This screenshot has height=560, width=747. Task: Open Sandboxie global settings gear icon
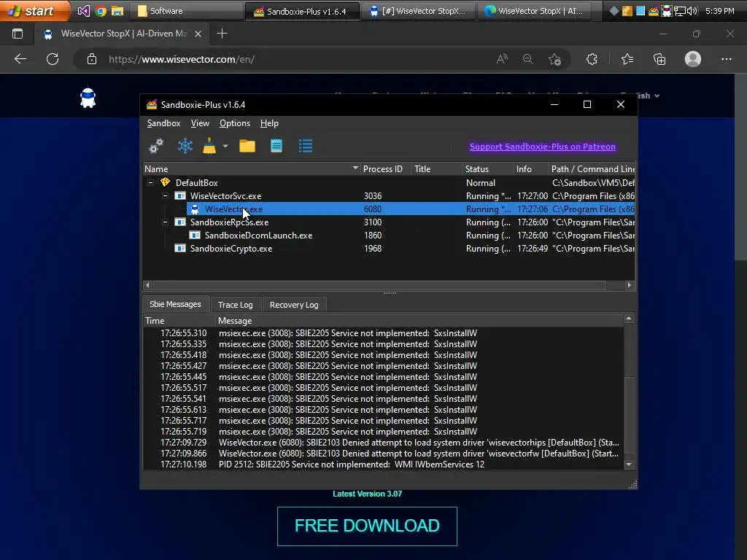(156, 146)
